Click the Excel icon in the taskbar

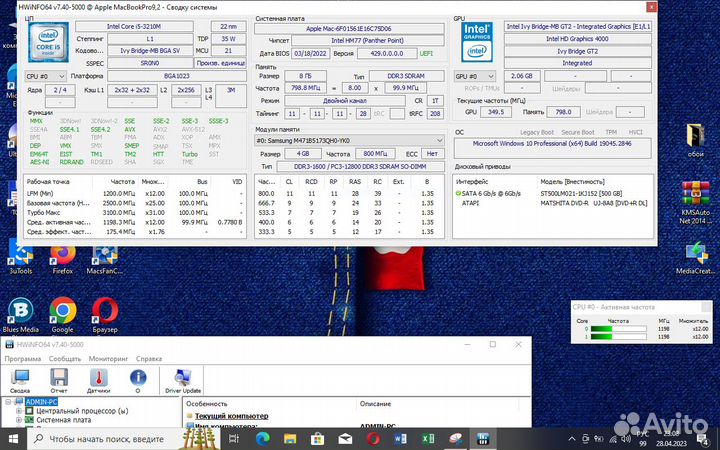[x=428, y=438]
